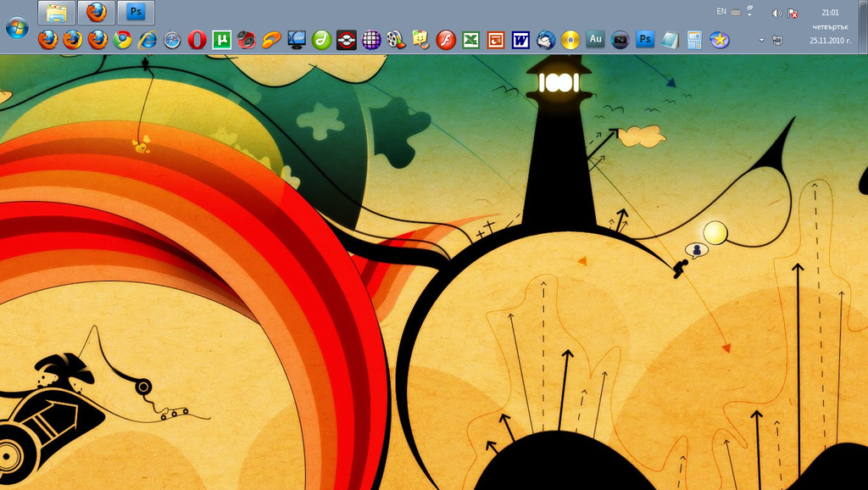Open the volume speaker tray icon

[777, 13]
